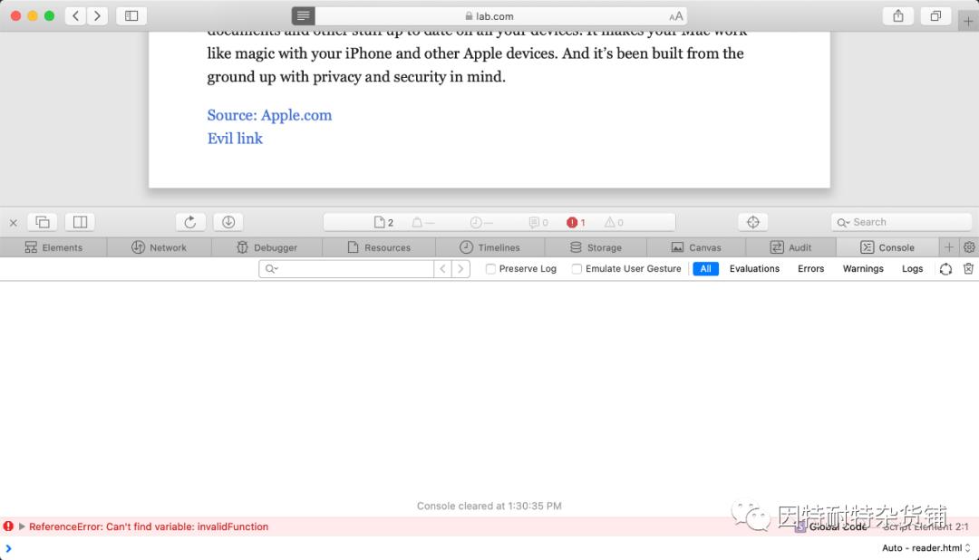Click the 'Console cleared at 1:30:35 PM' text

(x=489, y=506)
